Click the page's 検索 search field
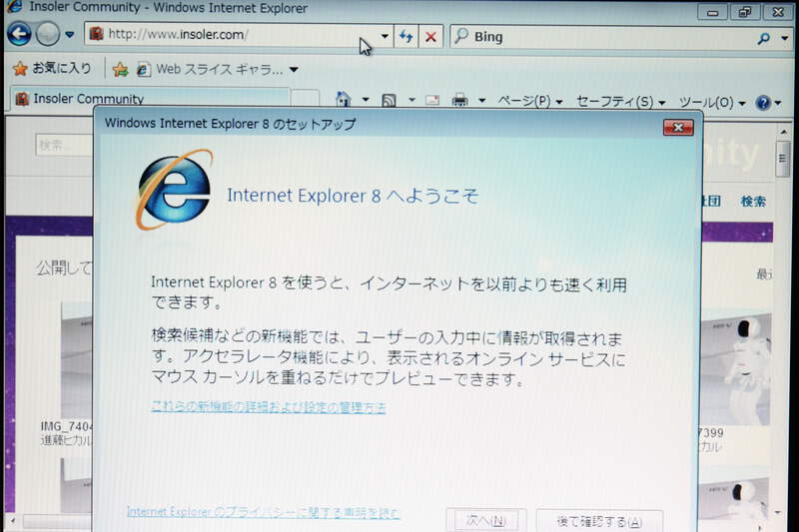Viewport: 799px width, 532px height. point(64,145)
